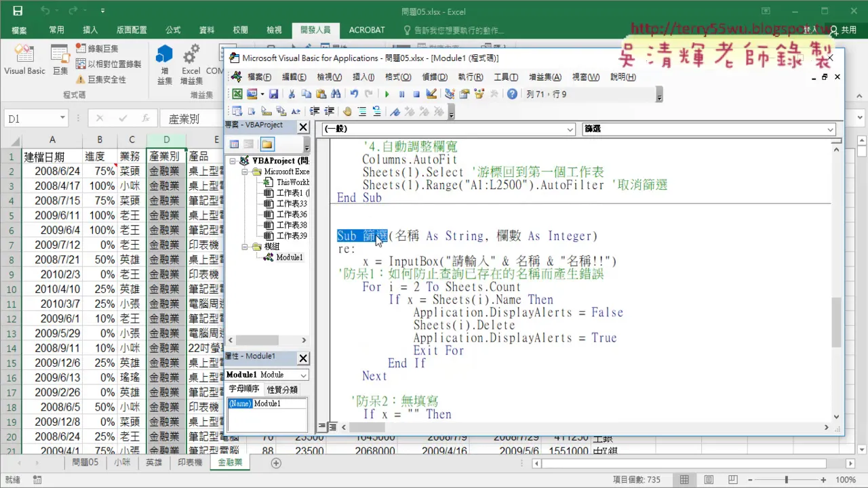Open the 篩選 procedure dropdown
Screen dimensions: 868x488
pyautogui.click(x=830, y=129)
